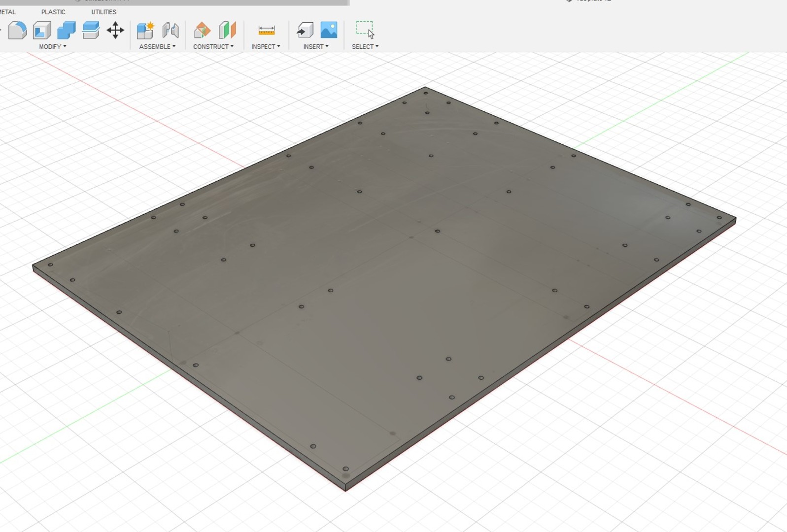Open the SHEET METAL tab
Screen dimensions: 787x532
point(7,12)
